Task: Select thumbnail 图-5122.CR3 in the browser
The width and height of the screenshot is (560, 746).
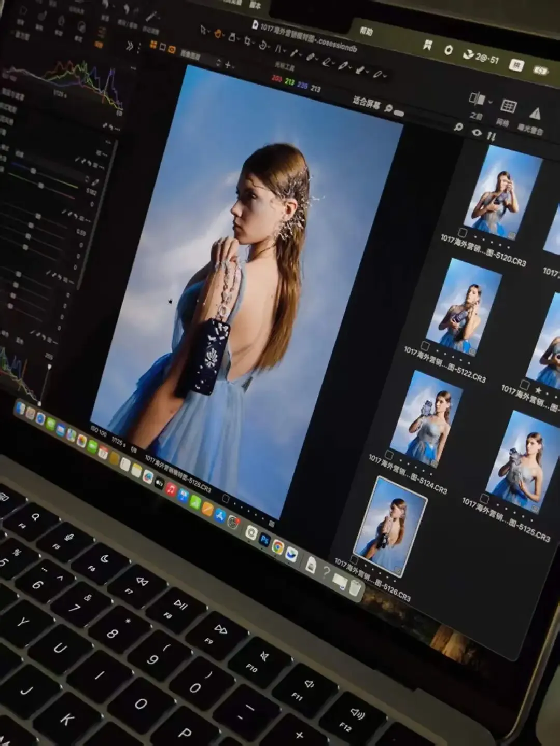Action: tap(465, 306)
